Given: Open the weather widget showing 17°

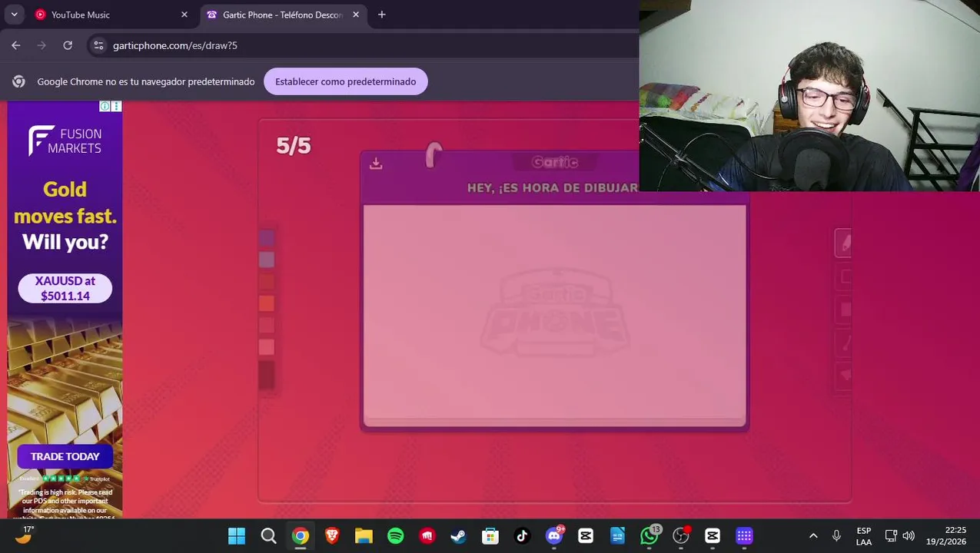Looking at the screenshot, I should [x=24, y=535].
